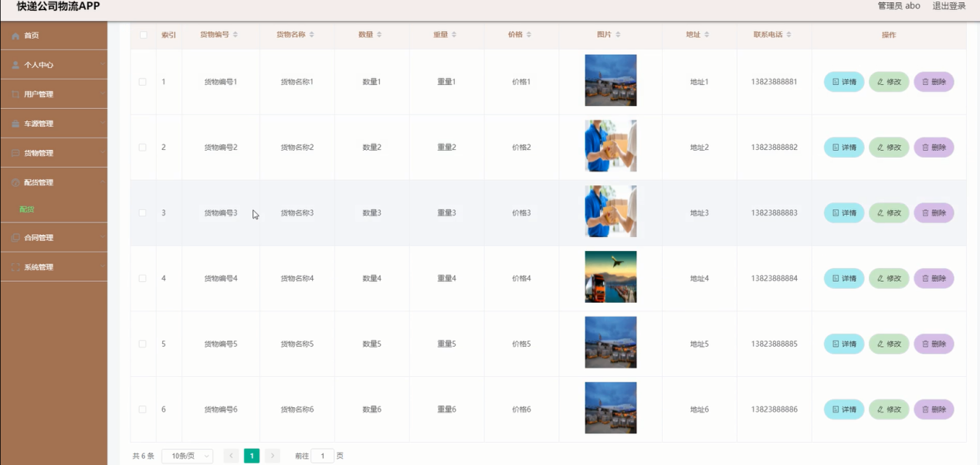Screen dimensions: 980x465
Task: Click 删除 for 货物编号2 row
Action: pyautogui.click(x=934, y=148)
